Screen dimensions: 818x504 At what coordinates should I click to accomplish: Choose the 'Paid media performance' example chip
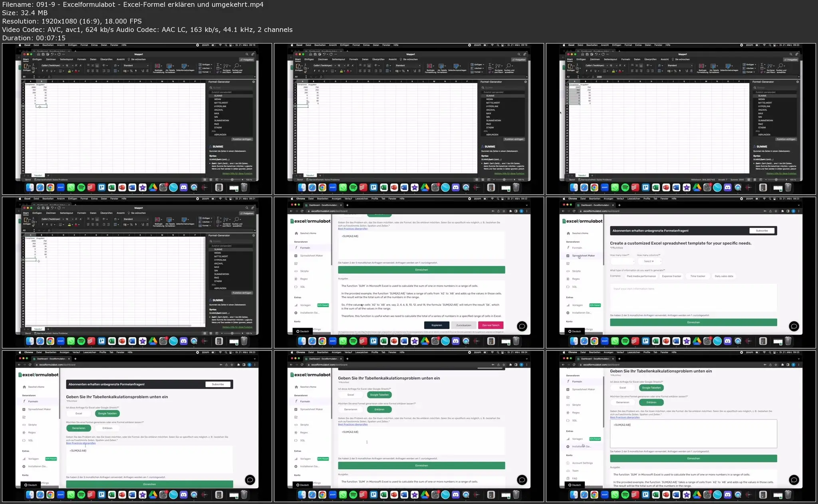pos(641,276)
